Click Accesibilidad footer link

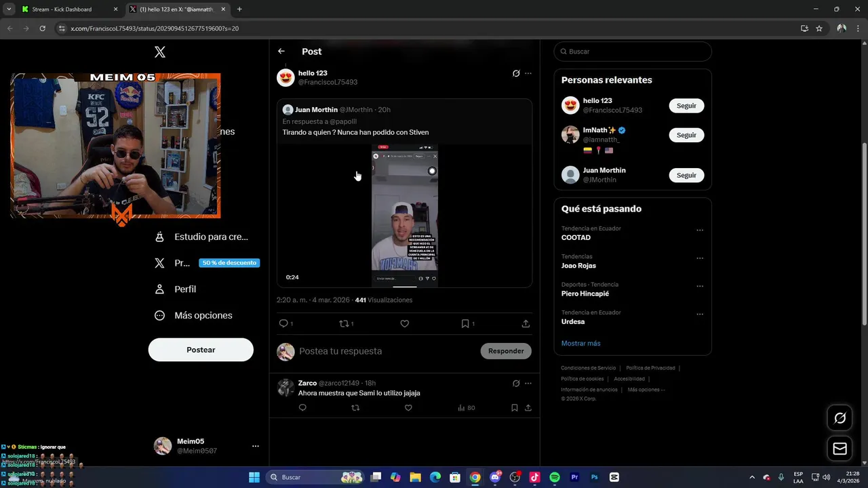(629, 379)
